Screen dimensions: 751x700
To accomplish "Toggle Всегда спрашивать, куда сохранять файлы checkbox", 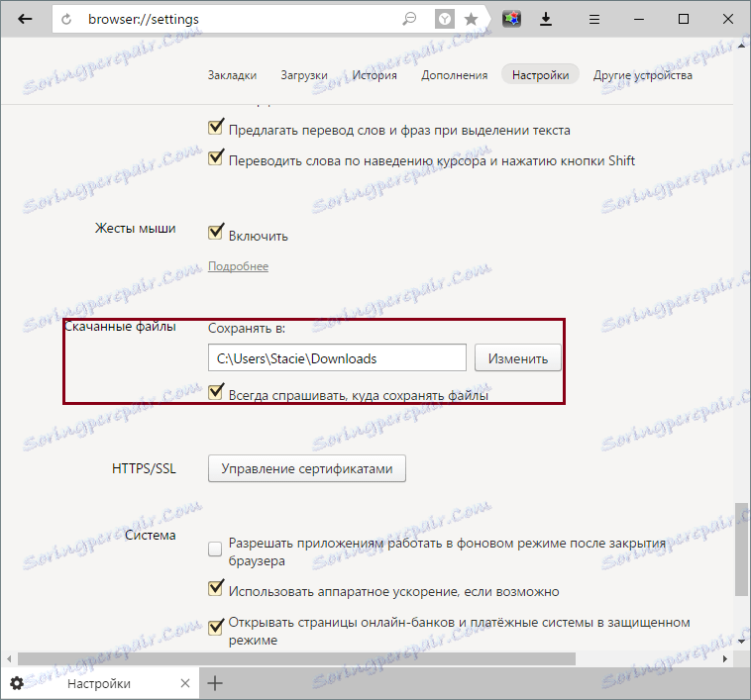I will click(216, 391).
